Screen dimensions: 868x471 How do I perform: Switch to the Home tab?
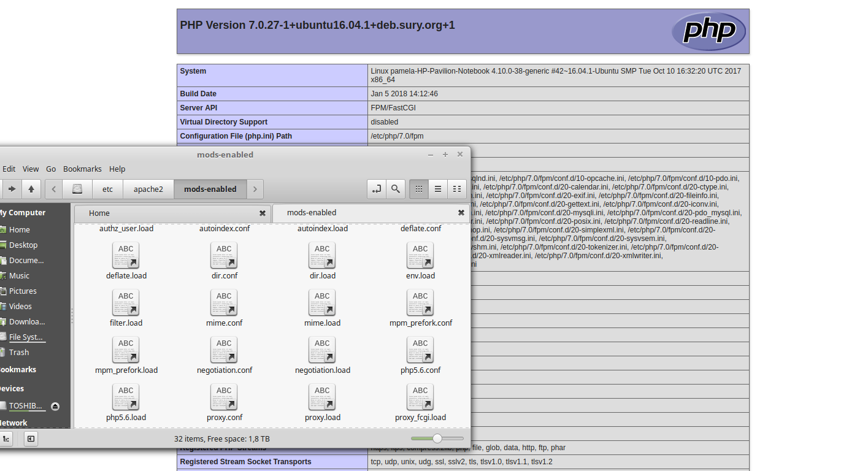pyautogui.click(x=172, y=213)
